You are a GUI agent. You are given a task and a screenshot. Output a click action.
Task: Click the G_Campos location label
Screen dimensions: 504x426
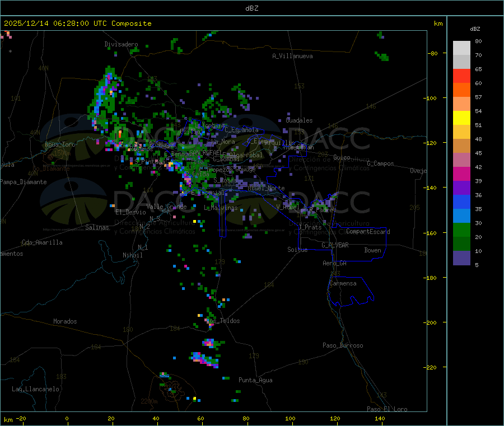(380, 163)
